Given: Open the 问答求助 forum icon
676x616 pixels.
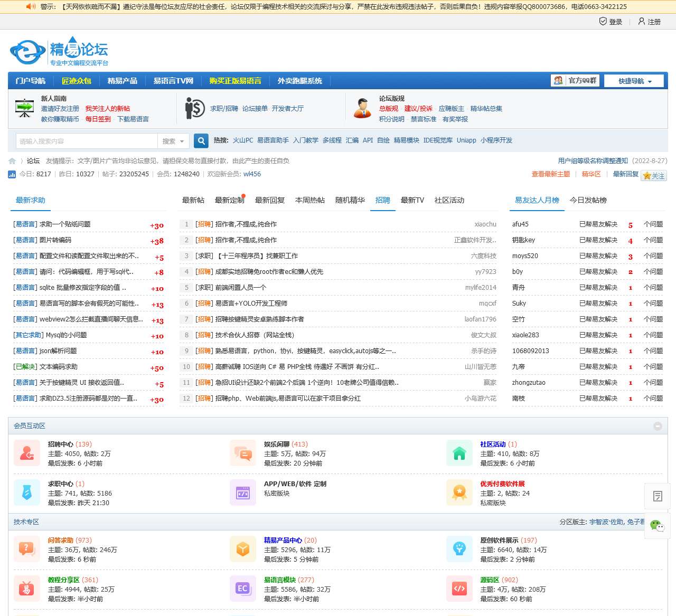Looking at the screenshot, I should (27, 549).
